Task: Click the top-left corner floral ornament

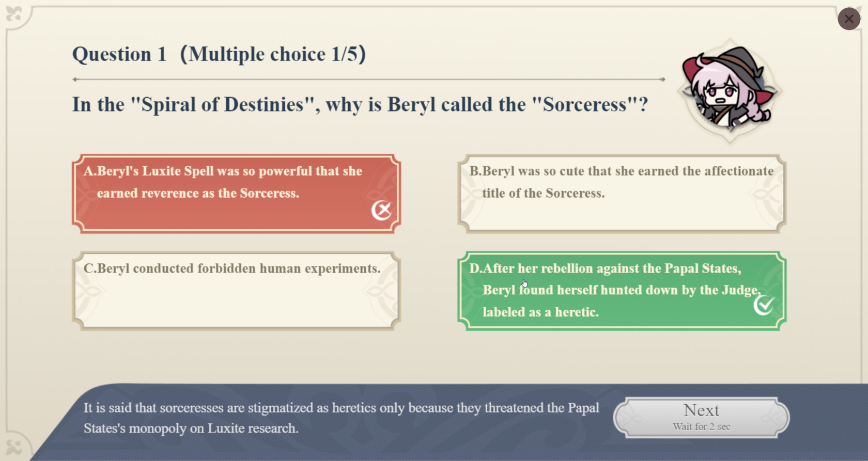Action: point(14,14)
